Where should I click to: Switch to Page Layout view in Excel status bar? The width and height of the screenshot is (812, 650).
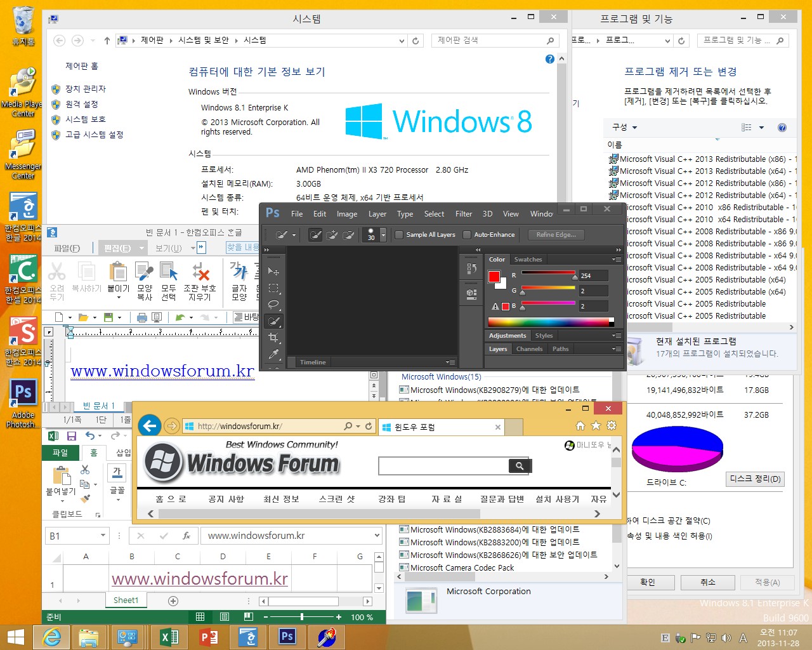pyautogui.click(x=224, y=616)
